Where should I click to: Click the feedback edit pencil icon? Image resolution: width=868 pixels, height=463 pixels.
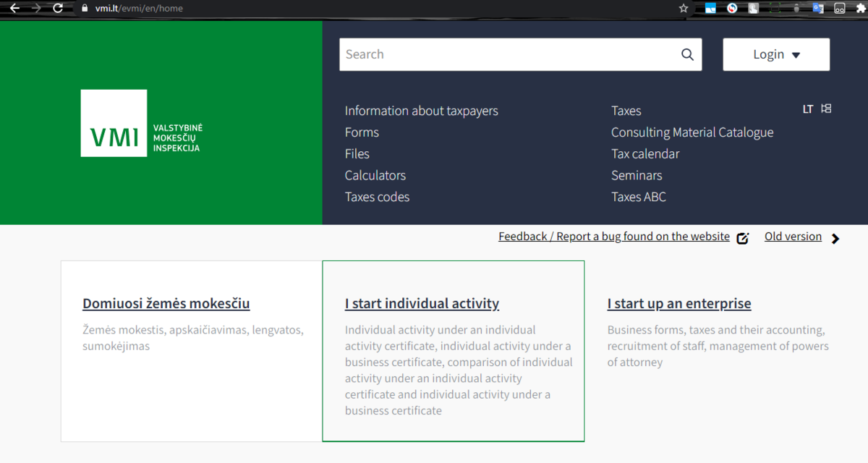click(x=743, y=238)
